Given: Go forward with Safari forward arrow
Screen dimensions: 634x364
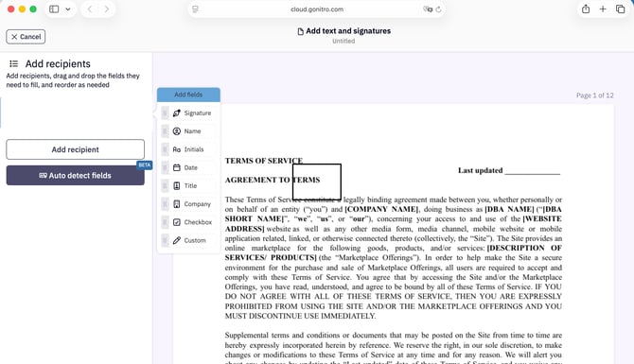Looking at the screenshot, I should pyautogui.click(x=107, y=9).
